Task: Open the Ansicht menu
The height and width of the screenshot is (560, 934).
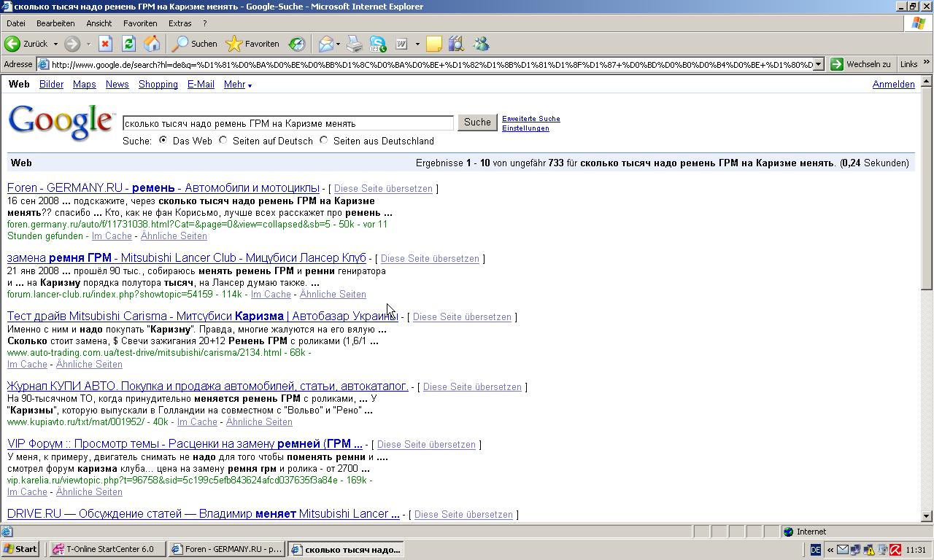Action: pos(99,23)
